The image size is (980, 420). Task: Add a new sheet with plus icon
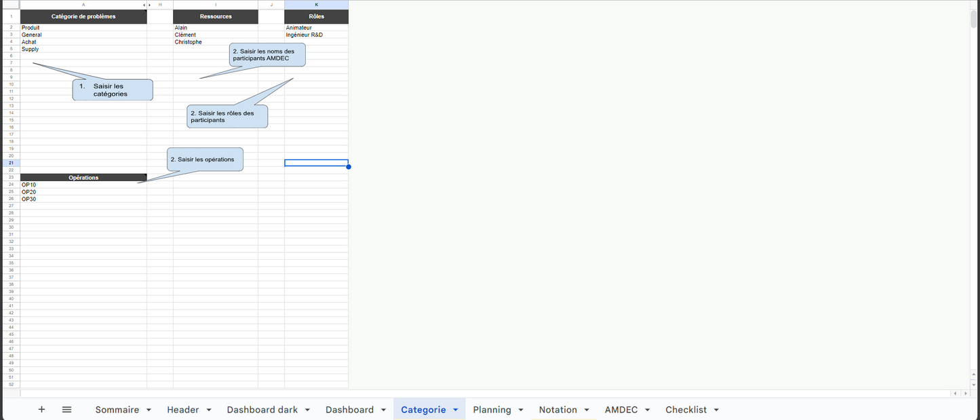(41, 409)
